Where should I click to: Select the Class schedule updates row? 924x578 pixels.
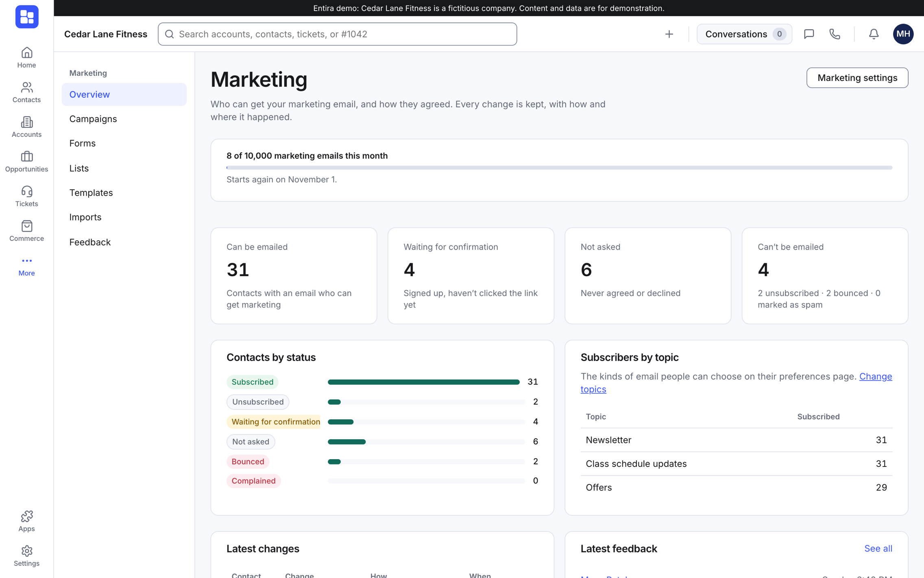click(736, 464)
